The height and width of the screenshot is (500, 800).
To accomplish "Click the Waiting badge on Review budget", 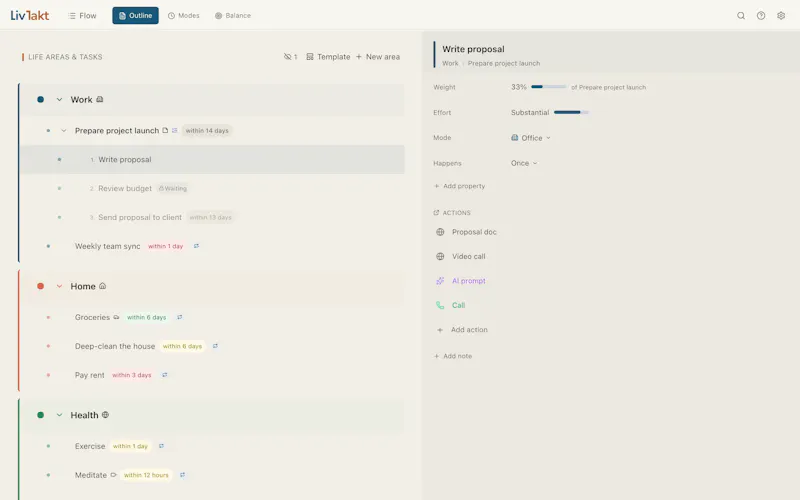I will click(172, 188).
